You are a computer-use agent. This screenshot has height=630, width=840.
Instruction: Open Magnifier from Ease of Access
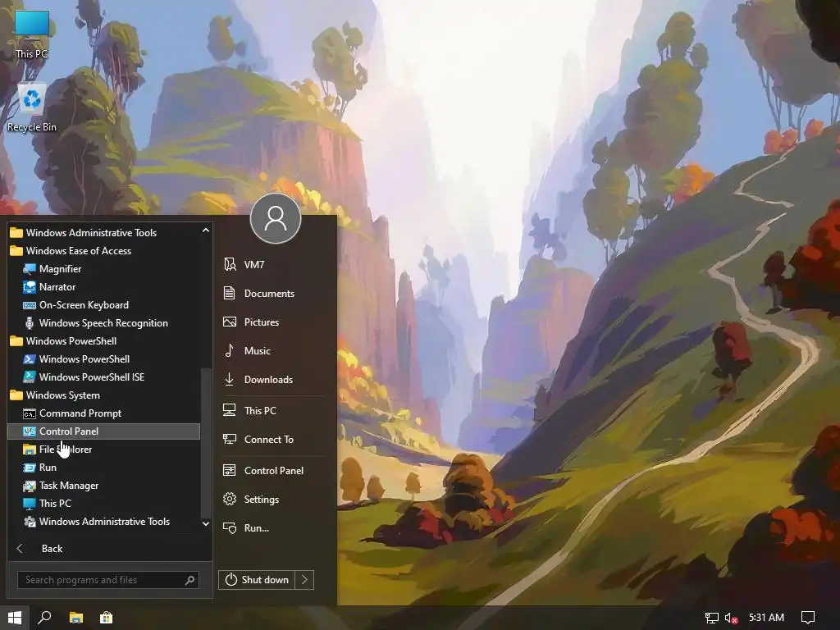click(x=103, y=269)
